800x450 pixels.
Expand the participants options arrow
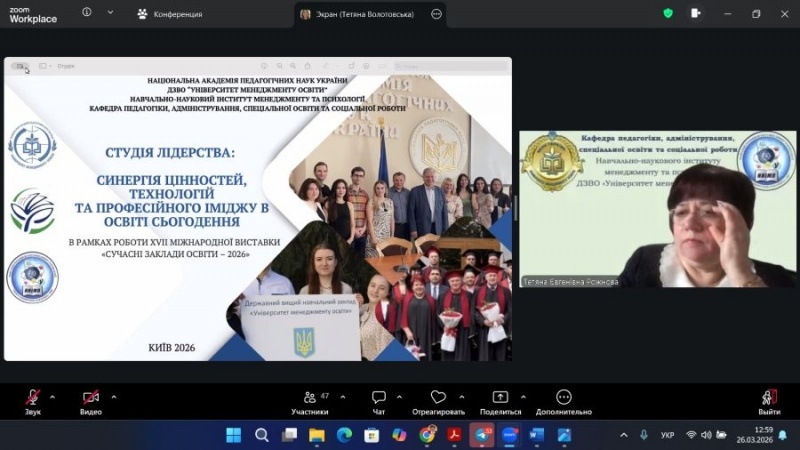[x=339, y=396]
